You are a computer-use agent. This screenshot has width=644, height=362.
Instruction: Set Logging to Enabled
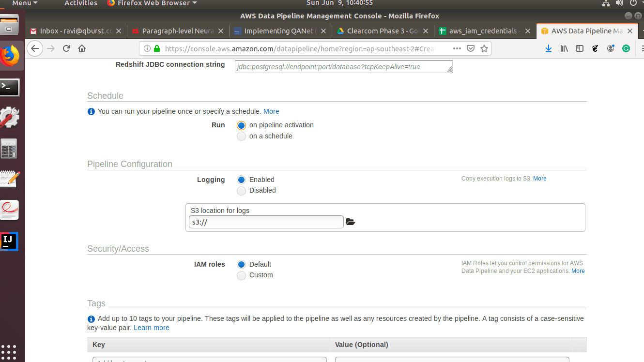pos(241,180)
